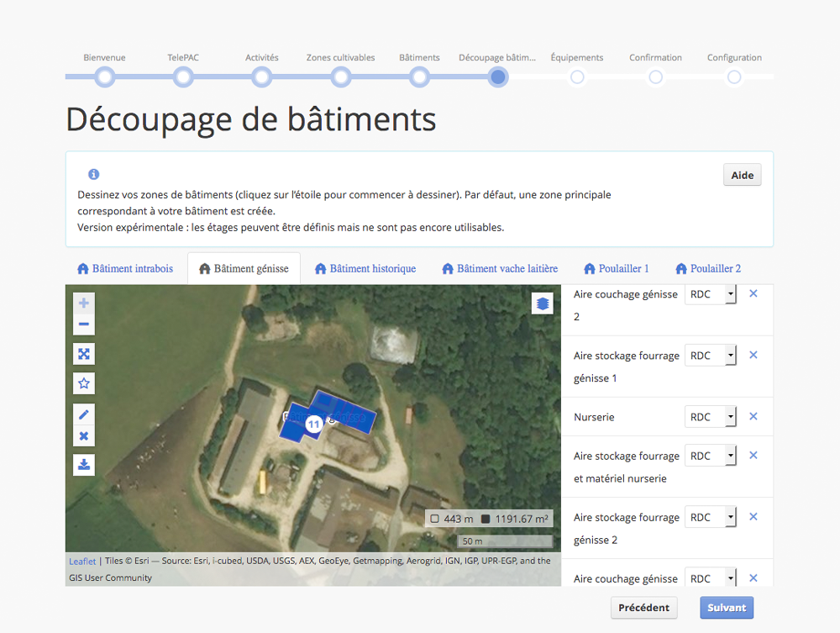Screen dimensions: 840x633
Task: Remove the last Aire couchage génisse zone
Action: pos(753,578)
